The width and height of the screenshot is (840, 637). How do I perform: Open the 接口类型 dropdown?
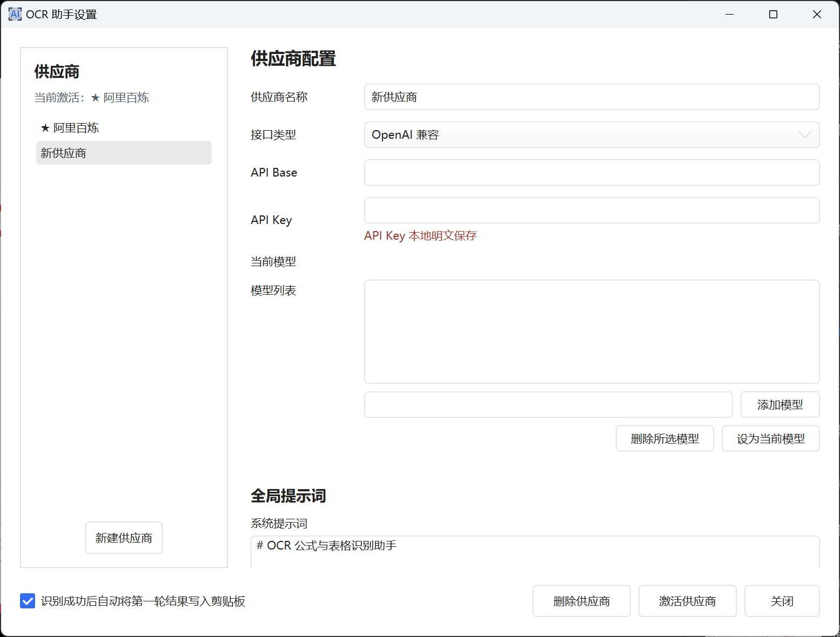592,135
